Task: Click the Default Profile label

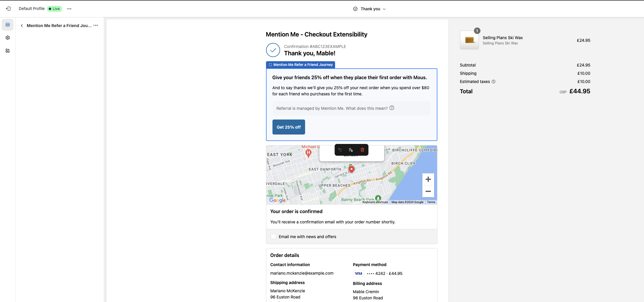Action: (x=32, y=9)
